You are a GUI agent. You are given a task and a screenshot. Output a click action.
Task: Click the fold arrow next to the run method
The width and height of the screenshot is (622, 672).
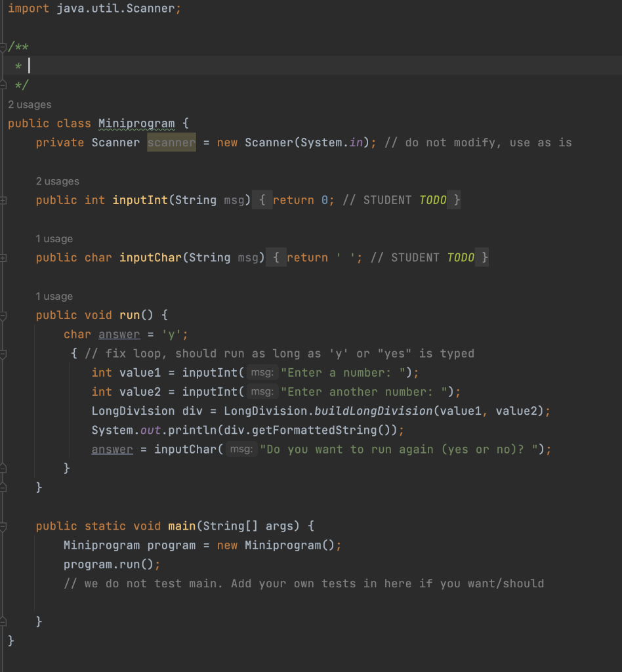pos(4,315)
